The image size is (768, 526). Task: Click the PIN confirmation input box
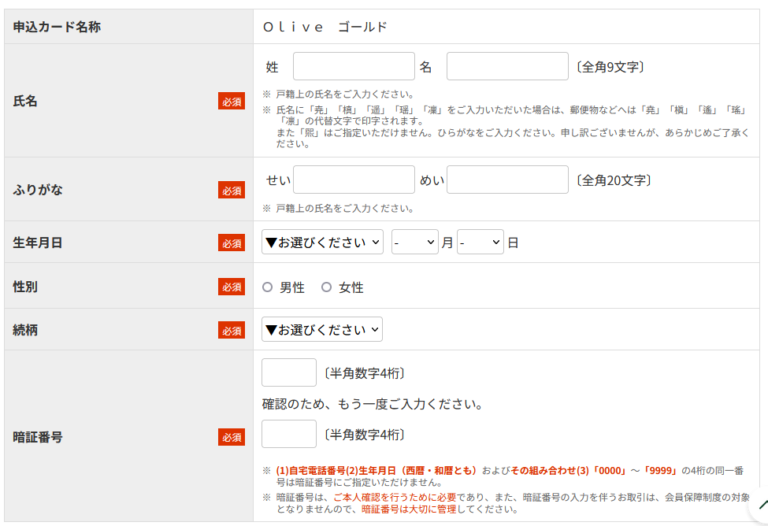tap(289, 434)
